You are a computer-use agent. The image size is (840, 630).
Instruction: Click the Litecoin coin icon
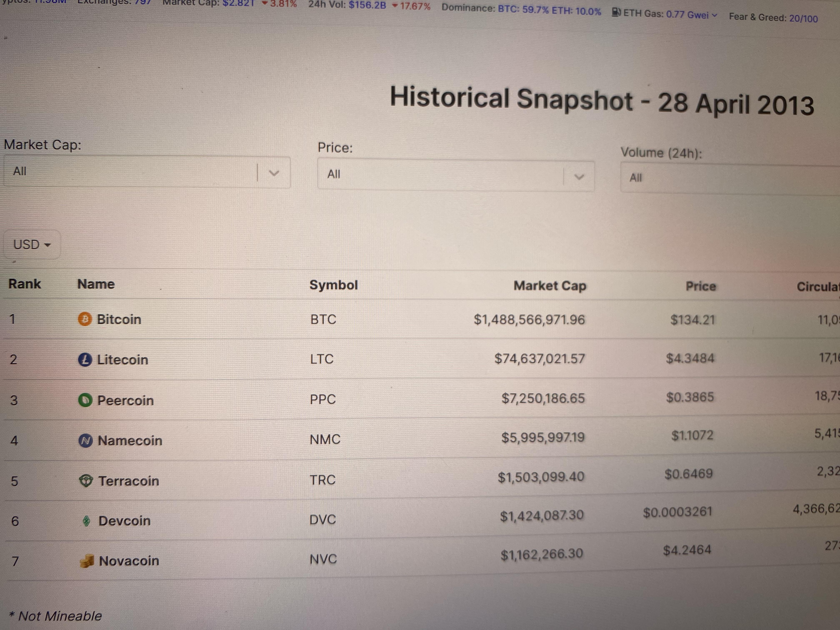point(85,359)
